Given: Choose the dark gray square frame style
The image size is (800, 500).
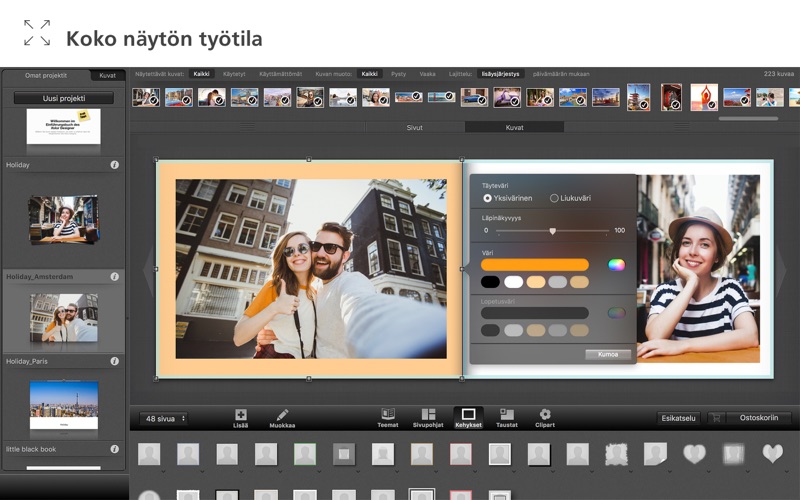Looking at the screenshot, I should 344,454.
